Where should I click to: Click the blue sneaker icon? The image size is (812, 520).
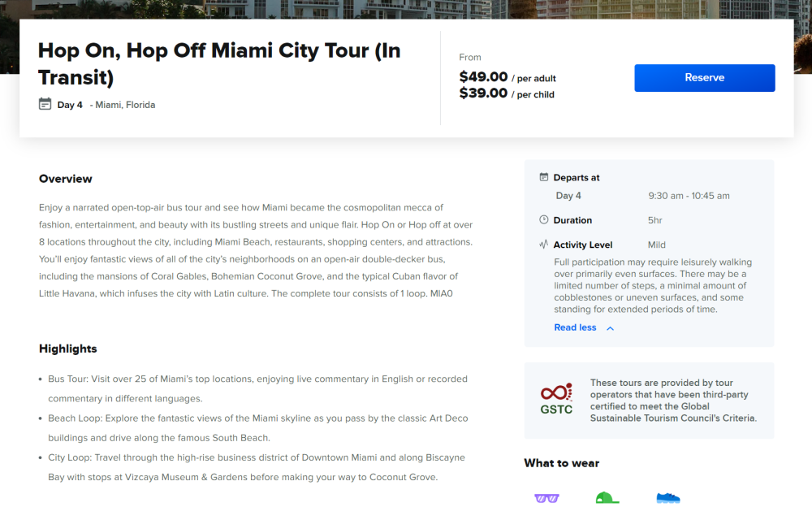[x=667, y=497]
